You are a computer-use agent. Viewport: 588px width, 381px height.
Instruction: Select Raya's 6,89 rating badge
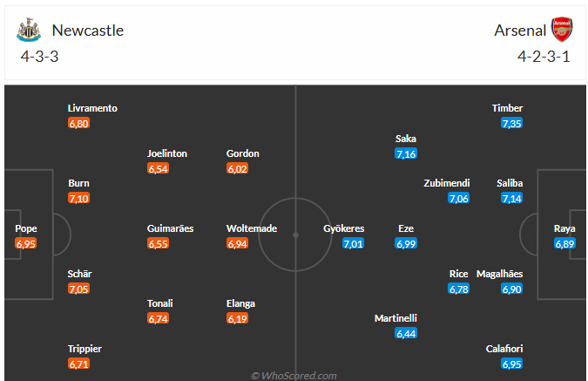[x=565, y=243]
